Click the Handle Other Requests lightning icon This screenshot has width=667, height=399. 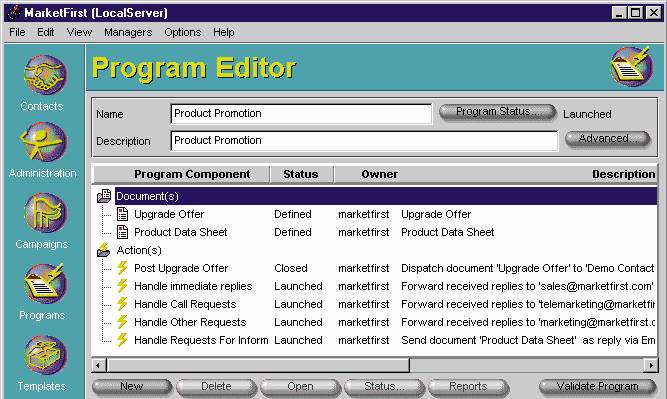click(x=122, y=322)
